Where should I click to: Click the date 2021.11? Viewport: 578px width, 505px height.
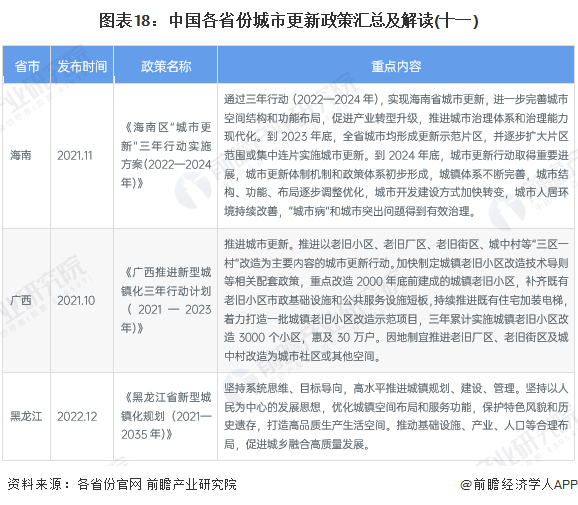75,155
